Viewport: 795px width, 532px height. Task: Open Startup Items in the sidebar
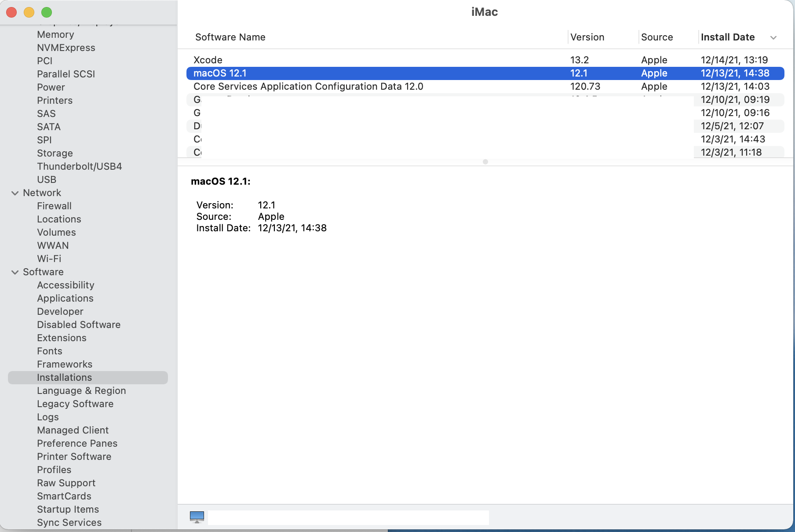point(68,510)
